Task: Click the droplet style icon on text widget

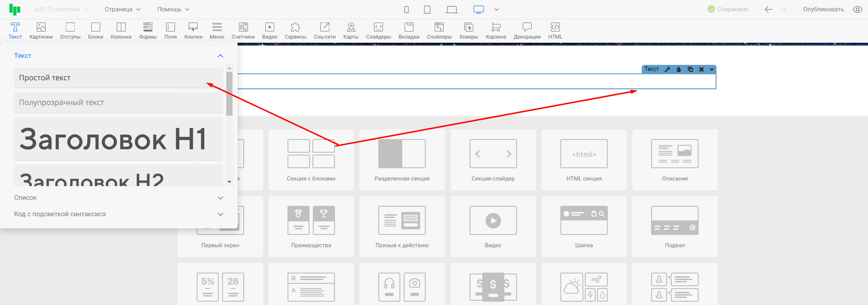Action: pos(678,70)
